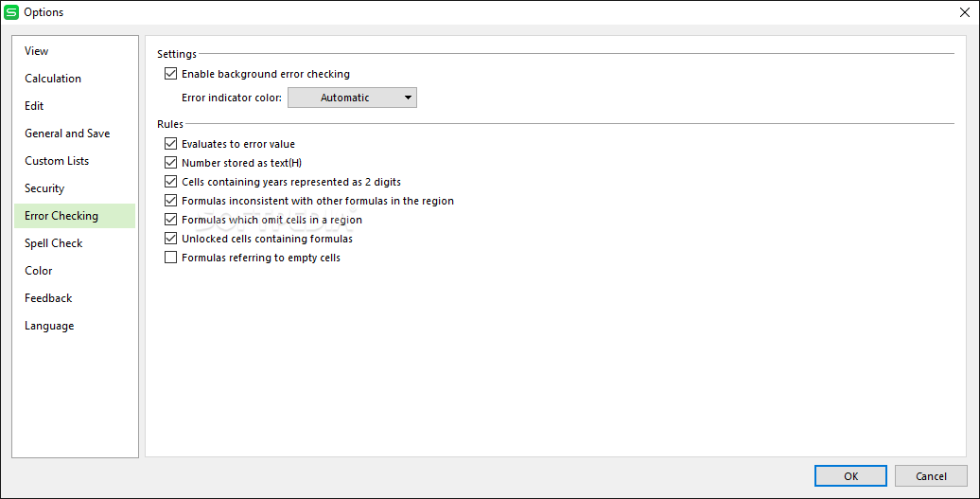Open Custom Lists settings
Viewport: 980px width, 499px height.
pyautogui.click(x=75, y=161)
